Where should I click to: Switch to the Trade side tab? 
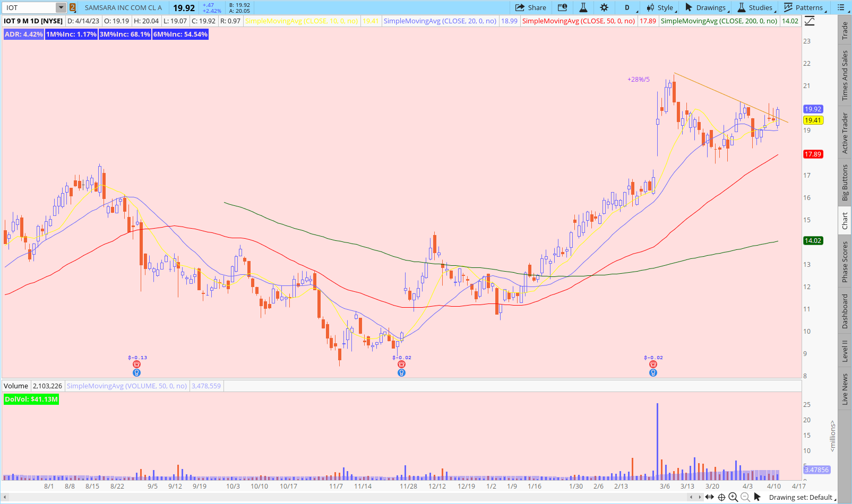845,31
